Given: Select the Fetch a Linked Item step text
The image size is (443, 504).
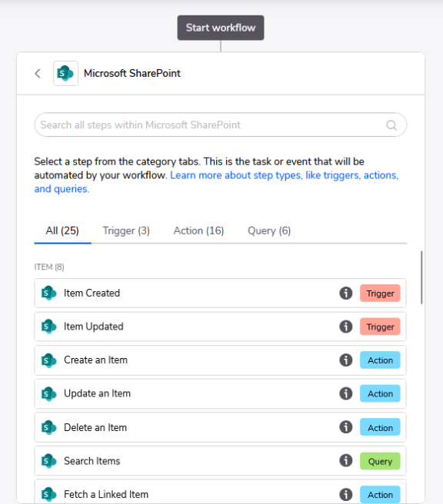Looking at the screenshot, I should click(106, 494).
